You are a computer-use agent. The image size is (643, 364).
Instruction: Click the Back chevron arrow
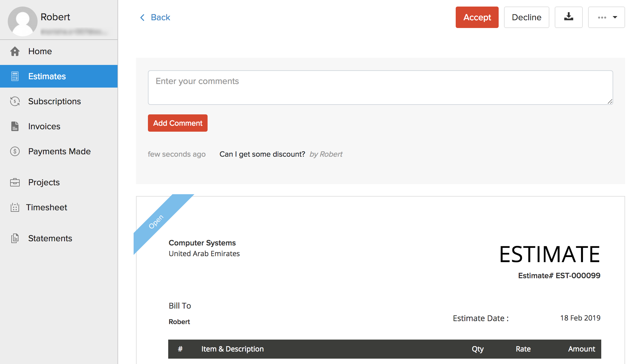click(x=143, y=18)
